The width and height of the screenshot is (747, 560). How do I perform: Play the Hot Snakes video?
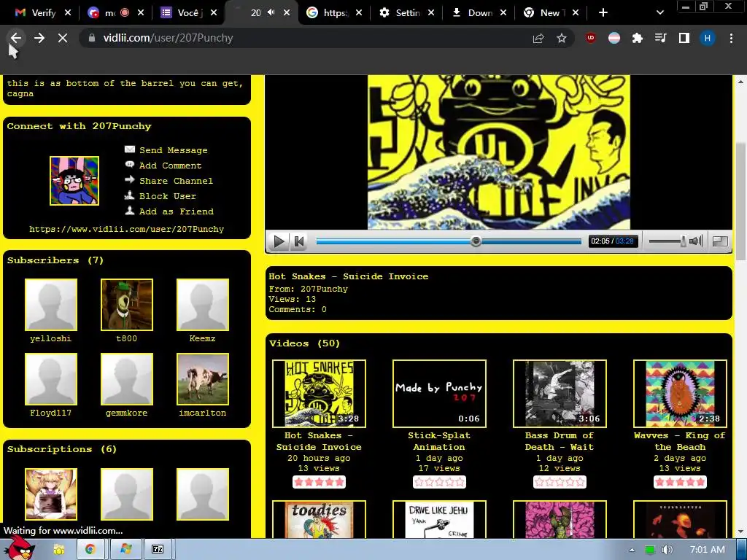[x=279, y=241]
